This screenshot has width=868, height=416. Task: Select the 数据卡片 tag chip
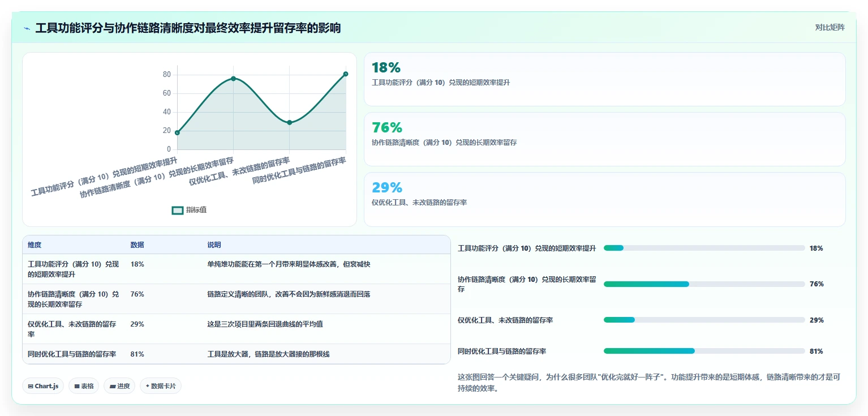point(161,386)
